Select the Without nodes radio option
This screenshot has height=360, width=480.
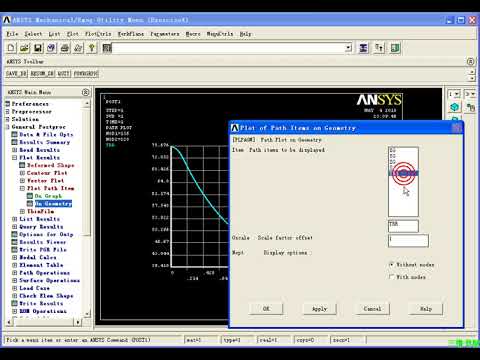point(392,265)
